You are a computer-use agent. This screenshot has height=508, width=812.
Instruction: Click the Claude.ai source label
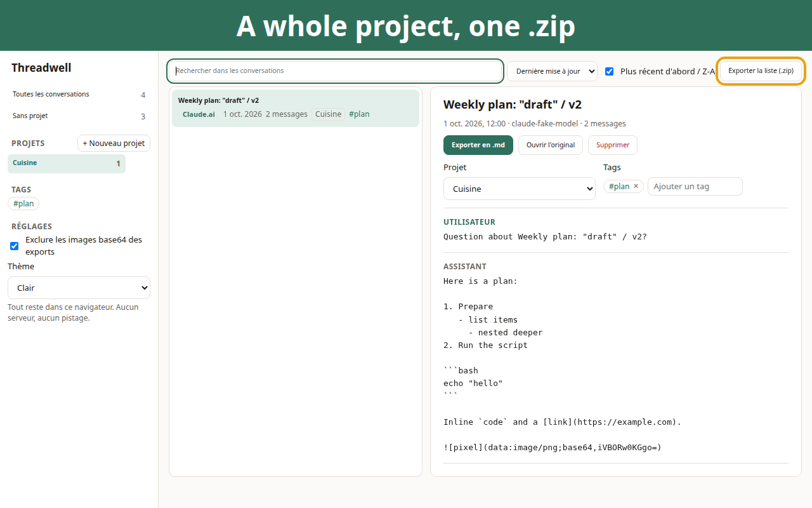tap(199, 114)
